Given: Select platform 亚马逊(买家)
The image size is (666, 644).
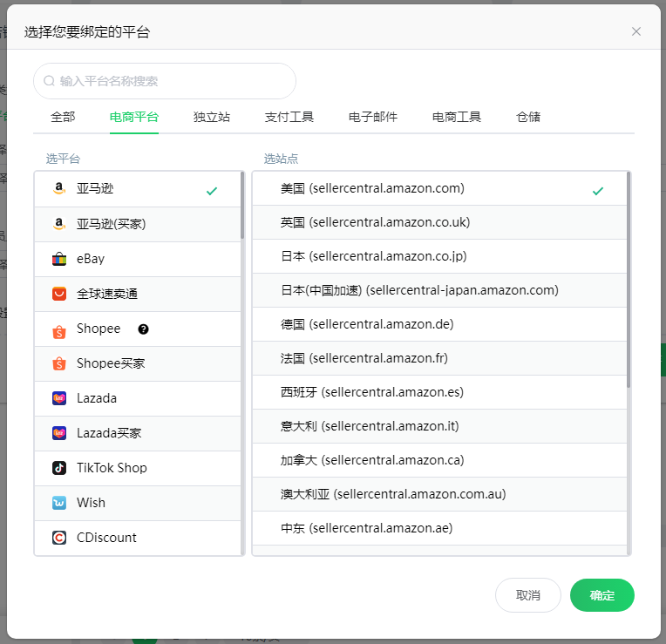Looking at the screenshot, I should coord(138,224).
